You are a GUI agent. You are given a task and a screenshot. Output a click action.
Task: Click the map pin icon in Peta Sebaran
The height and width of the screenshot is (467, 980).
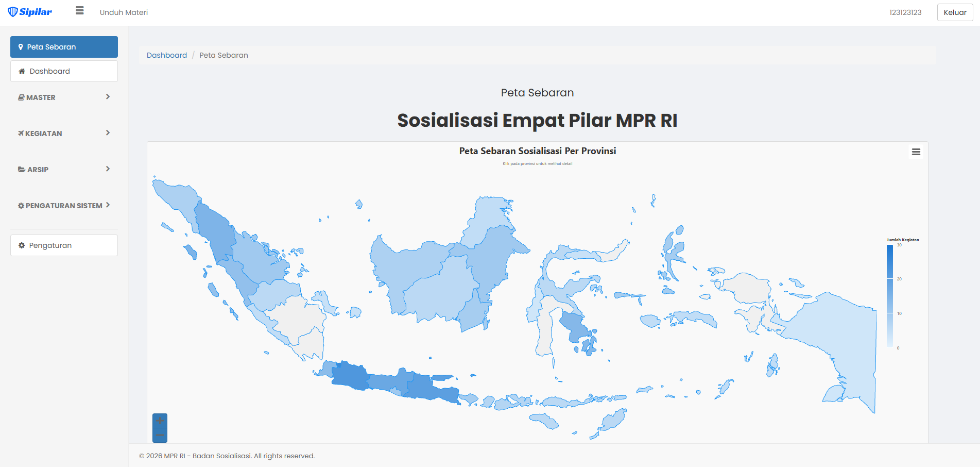(x=21, y=47)
